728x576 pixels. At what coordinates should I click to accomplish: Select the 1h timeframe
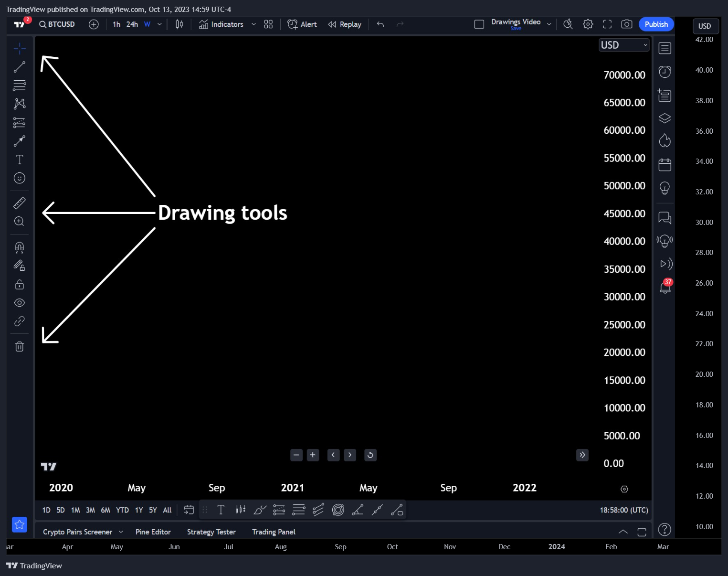point(116,24)
